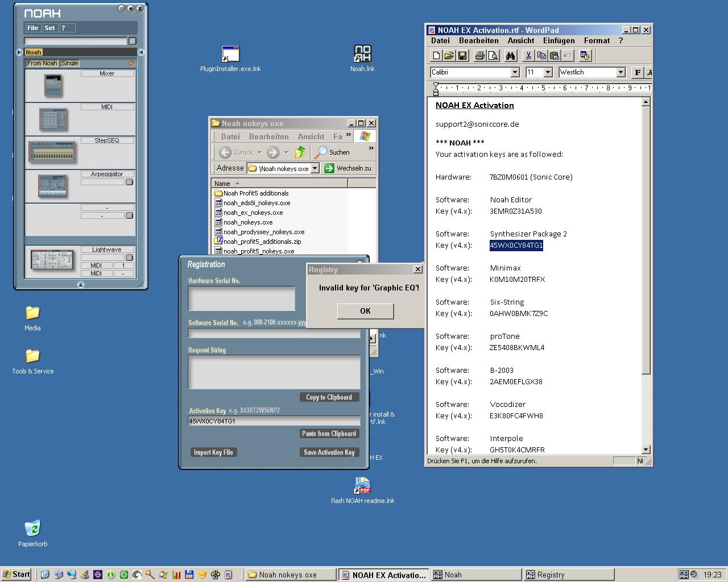Toggle the From Noah button

click(42, 63)
